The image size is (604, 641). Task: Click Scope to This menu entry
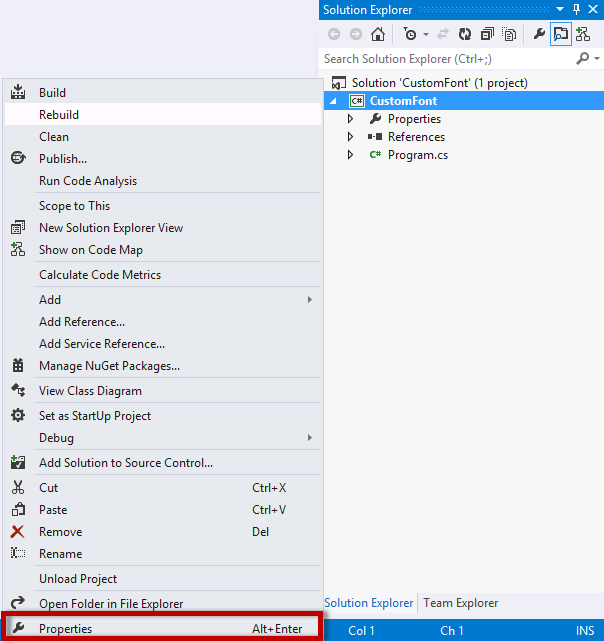coord(163,206)
